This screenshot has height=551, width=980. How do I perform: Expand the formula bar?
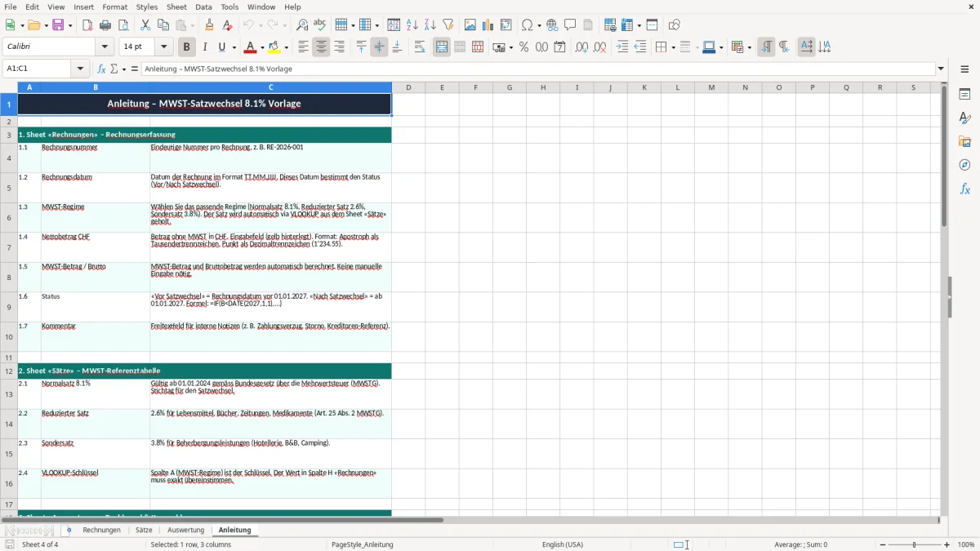pos(941,69)
